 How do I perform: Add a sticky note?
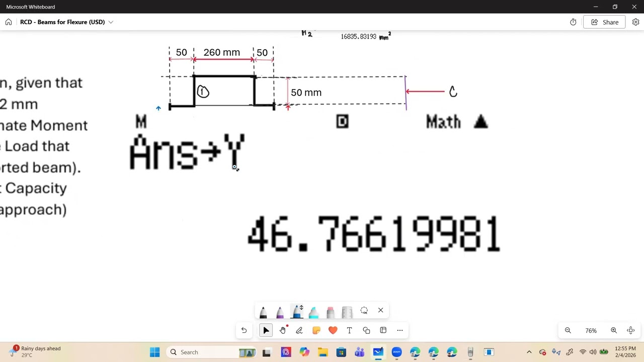316,330
